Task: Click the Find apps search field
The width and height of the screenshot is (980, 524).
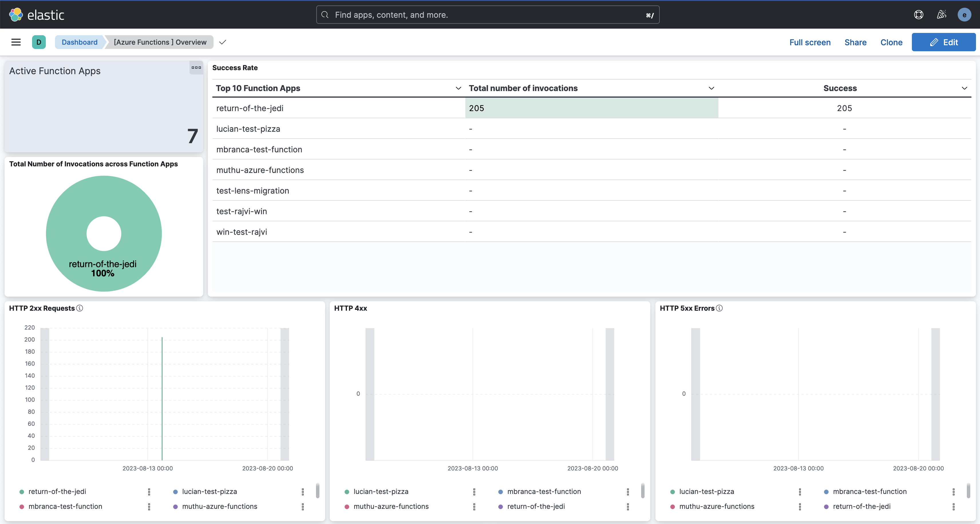Action: point(487,15)
